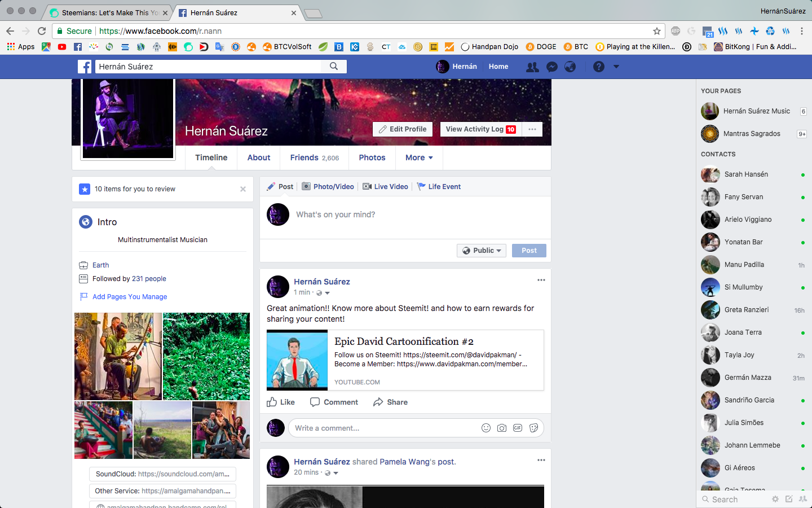Screen dimensions: 812x508
Task: Switch to Steemians browser tab
Action: tap(107, 12)
